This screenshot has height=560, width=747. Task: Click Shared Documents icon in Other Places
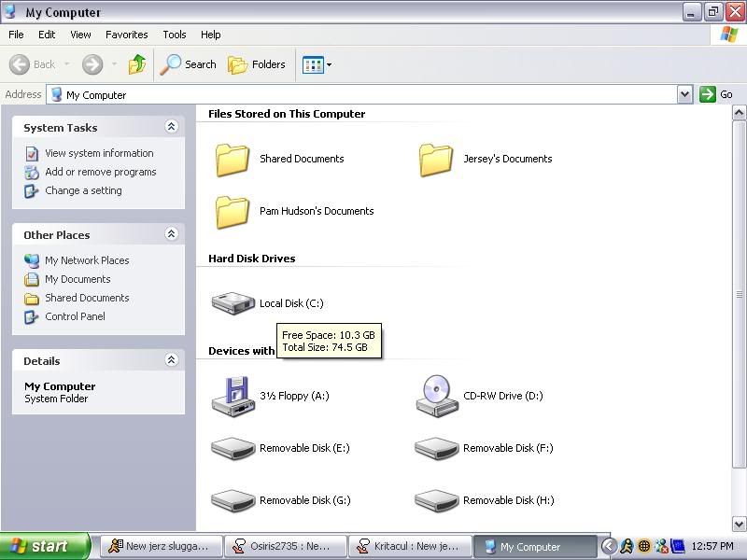point(32,298)
